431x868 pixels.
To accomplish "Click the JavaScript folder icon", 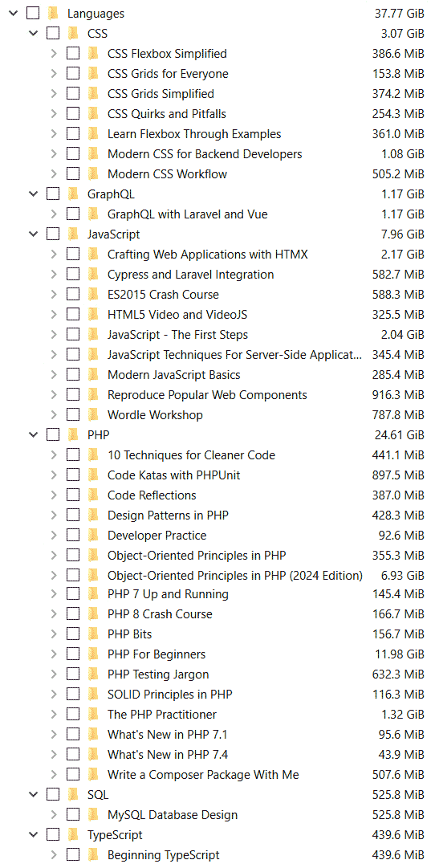I will point(72,234).
